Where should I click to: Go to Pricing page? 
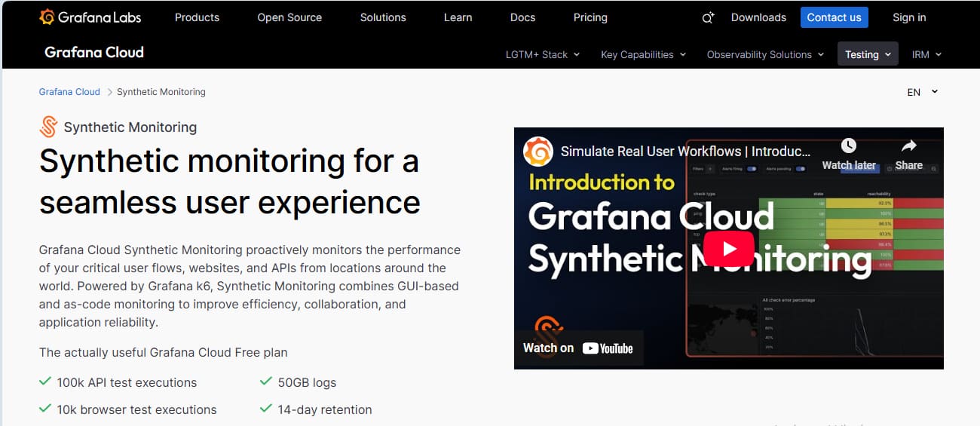click(590, 17)
